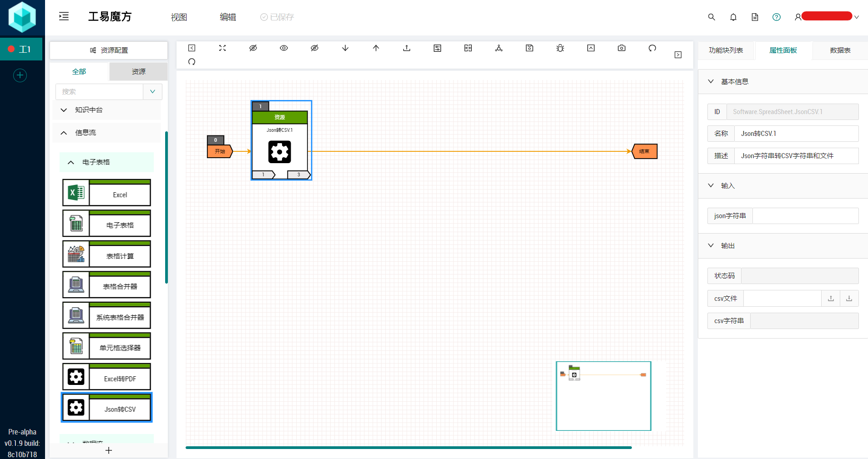
Task: Click the clockwise redo arrow icon
Action: tap(192, 62)
